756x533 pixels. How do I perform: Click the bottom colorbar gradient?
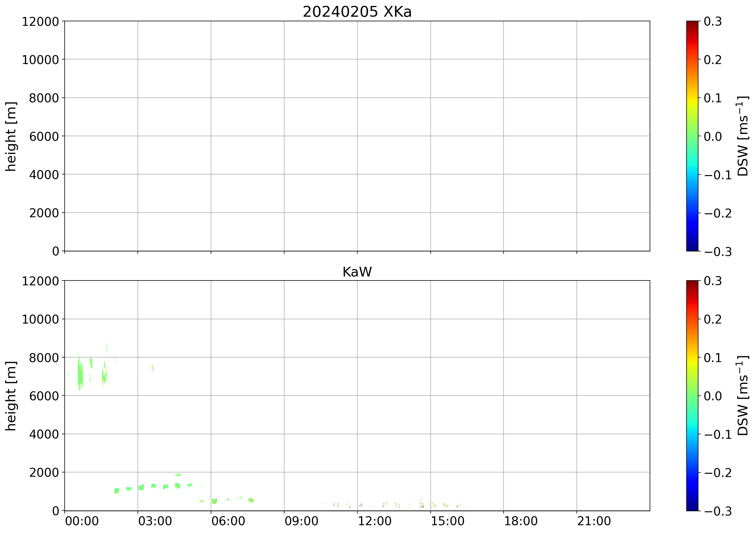pos(692,395)
